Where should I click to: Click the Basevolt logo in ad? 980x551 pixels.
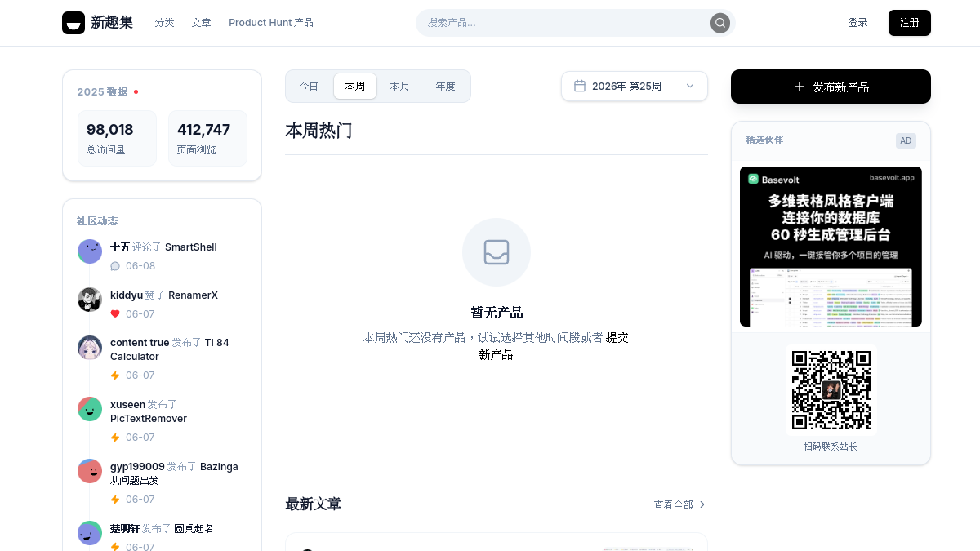point(754,179)
